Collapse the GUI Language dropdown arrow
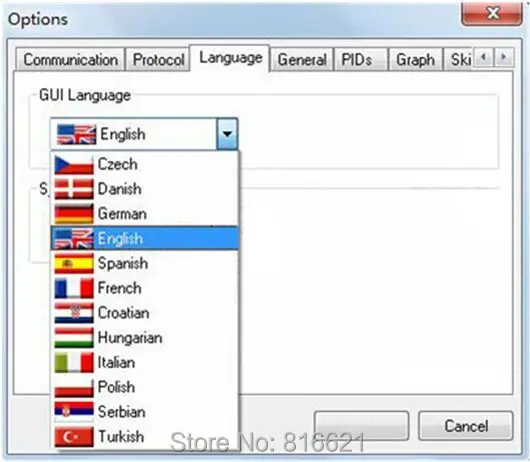The image size is (530, 462). [x=227, y=134]
